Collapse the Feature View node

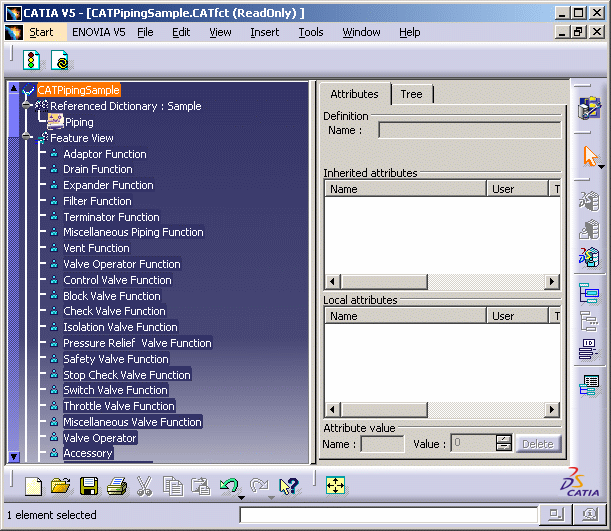(26, 137)
